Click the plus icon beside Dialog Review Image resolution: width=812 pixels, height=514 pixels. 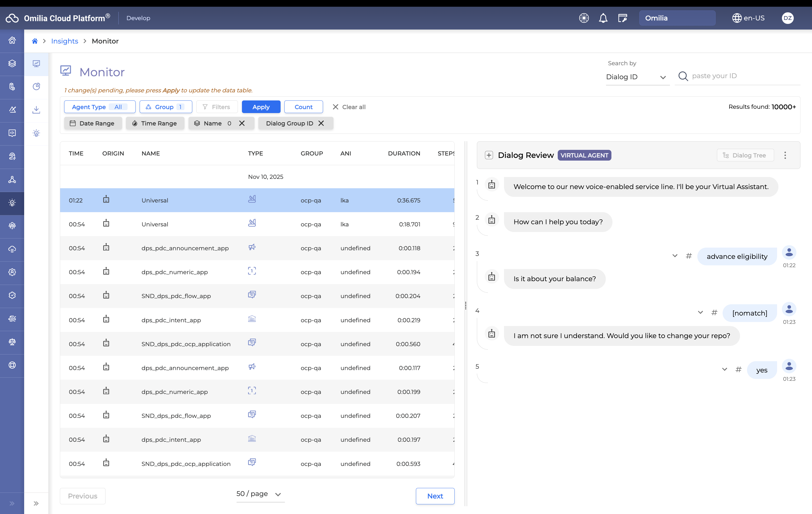489,155
